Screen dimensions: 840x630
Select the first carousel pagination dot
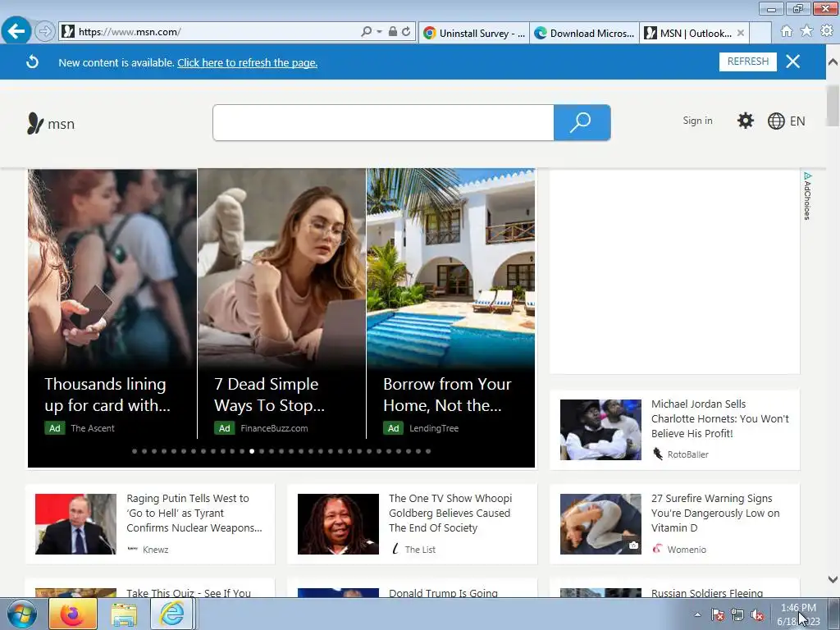[x=135, y=451]
